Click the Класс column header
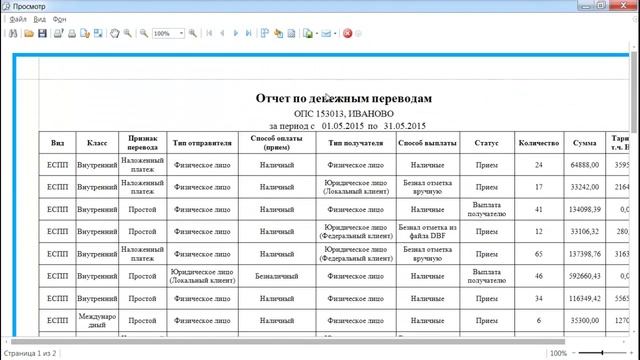Image resolution: width=640 pixels, height=360 pixels. [x=97, y=143]
